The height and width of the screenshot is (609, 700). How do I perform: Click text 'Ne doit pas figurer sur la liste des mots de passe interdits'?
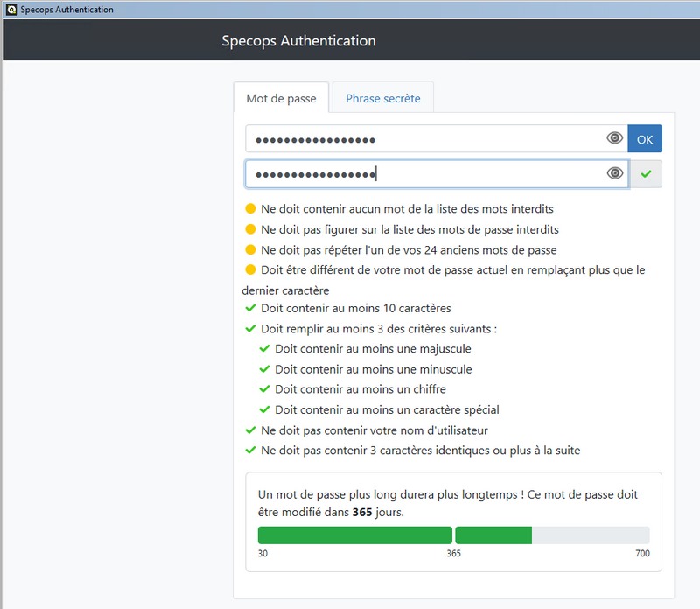[409, 229]
